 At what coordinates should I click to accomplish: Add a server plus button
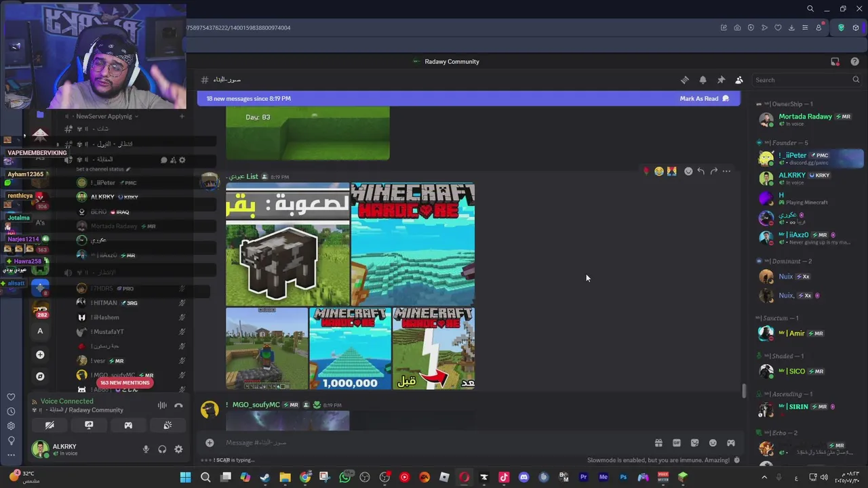click(40, 354)
